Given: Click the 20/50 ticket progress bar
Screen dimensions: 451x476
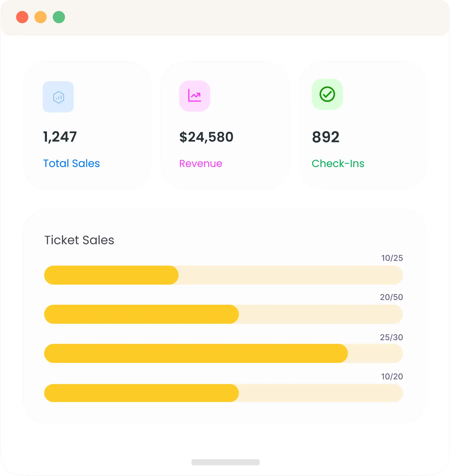Looking at the screenshot, I should (x=223, y=314).
